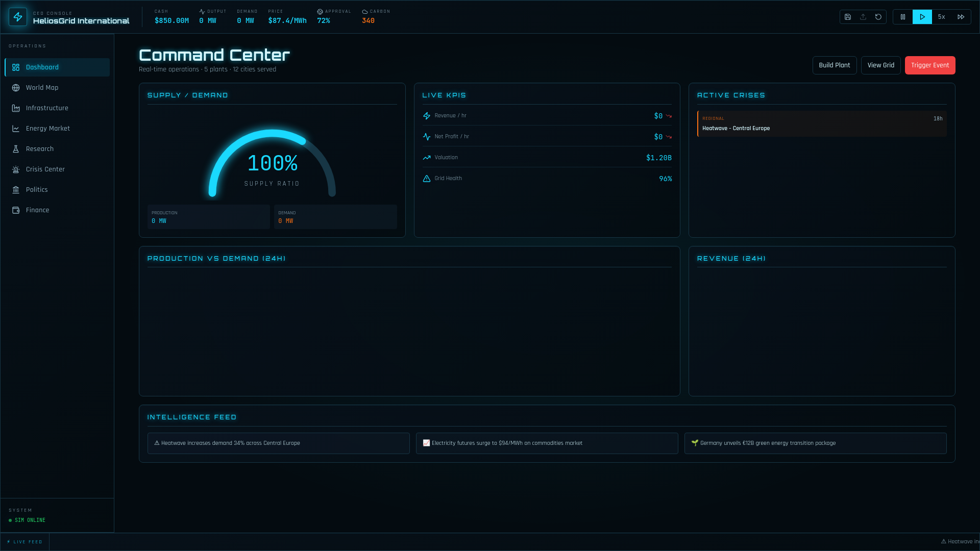The image size is (980, 551).
Task: Click the fast-forward speed button
Action: (961, 17)
